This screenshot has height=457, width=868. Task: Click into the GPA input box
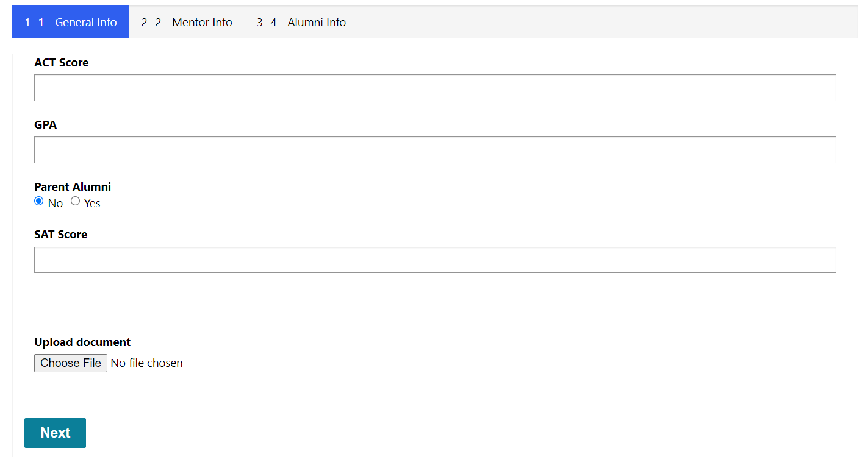coord(435,150)
